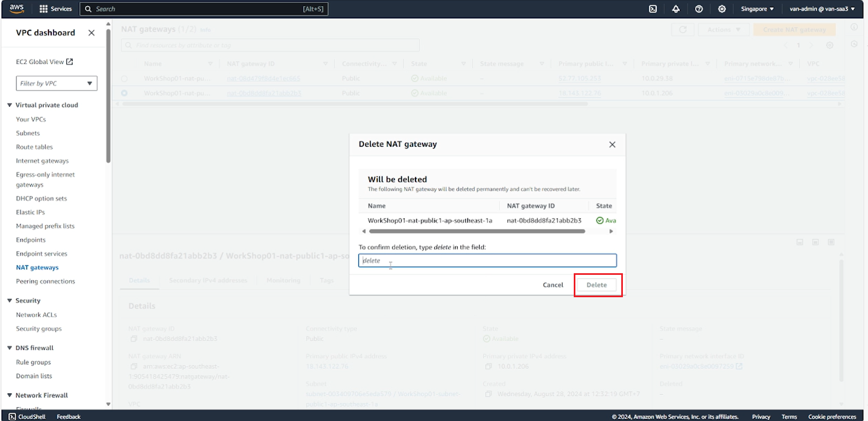Open Subnets in the sidebar

[28, 133]
